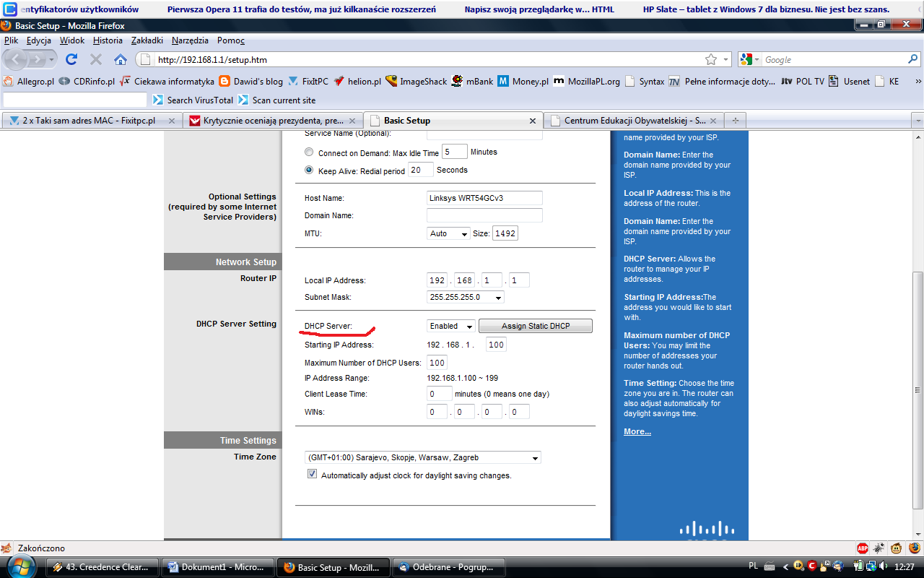Expand the bookmarks toolbar overflow chevron

click(x=918, y=82)
